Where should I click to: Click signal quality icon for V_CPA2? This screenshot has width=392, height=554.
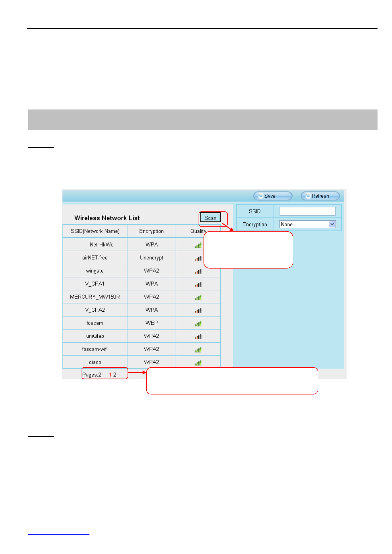(x=198, y=310)
